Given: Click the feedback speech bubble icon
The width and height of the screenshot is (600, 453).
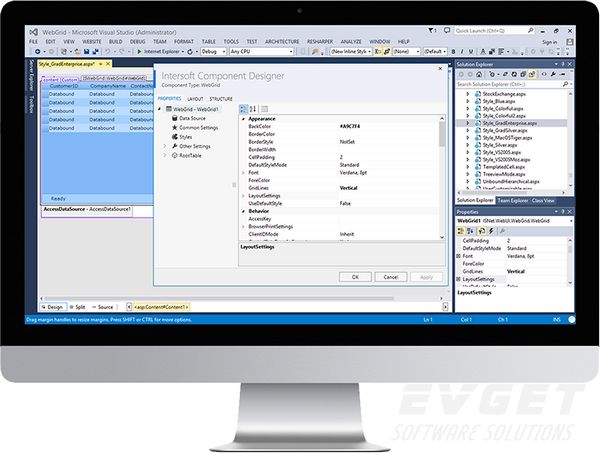Looking at the screenshot, I should (447, 31).
